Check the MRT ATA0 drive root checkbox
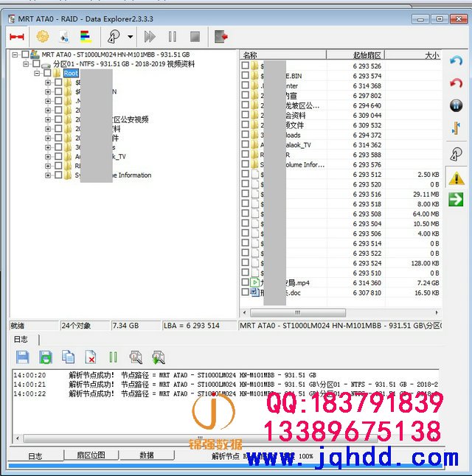The width and height of the screenshot is (472, 476). point(25,55)
